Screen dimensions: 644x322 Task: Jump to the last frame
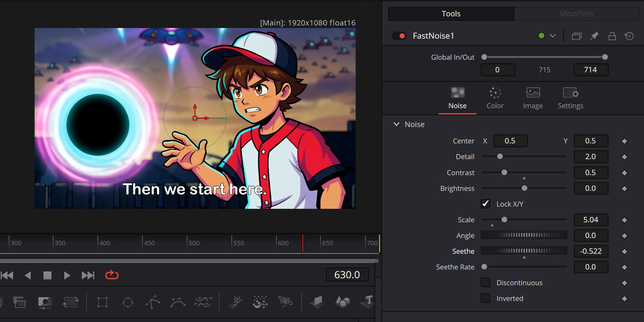click(x=88, y=275)
